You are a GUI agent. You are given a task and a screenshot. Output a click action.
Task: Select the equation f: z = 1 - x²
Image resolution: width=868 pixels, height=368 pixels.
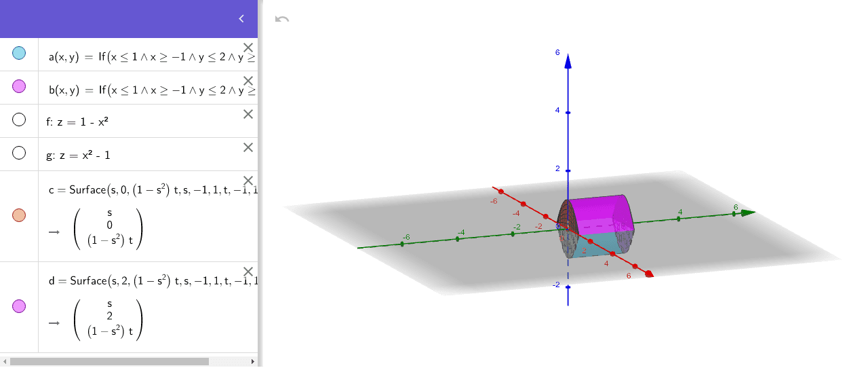[78, 123]
